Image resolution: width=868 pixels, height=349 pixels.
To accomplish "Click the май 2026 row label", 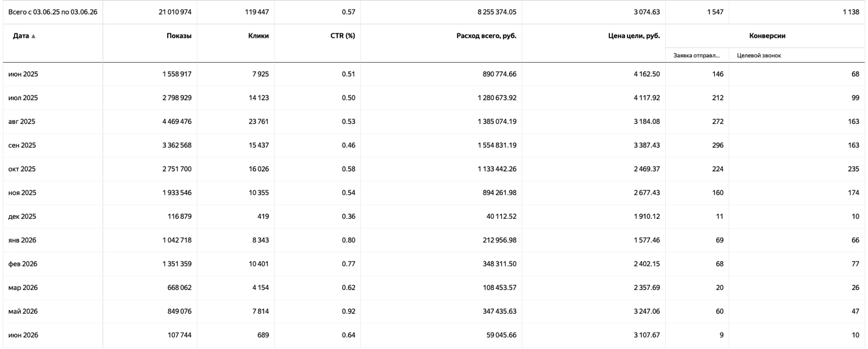I will click(23, 311).
